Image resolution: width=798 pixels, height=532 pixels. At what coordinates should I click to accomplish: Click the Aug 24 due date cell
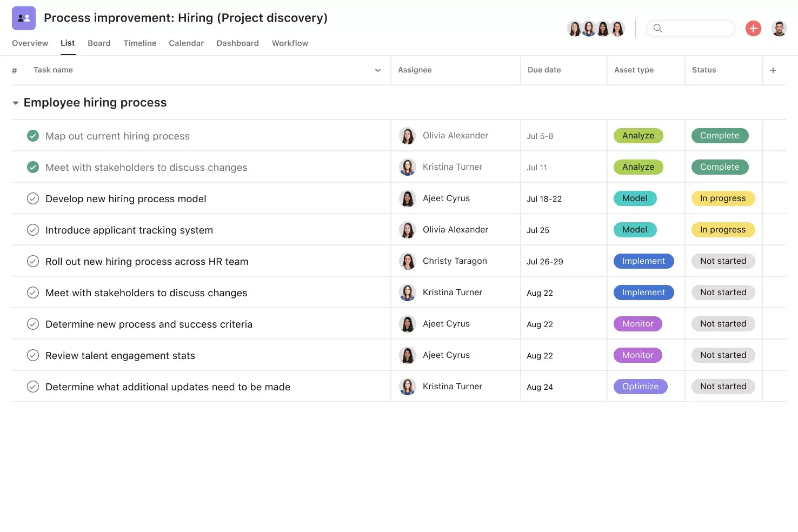(540, 387)
